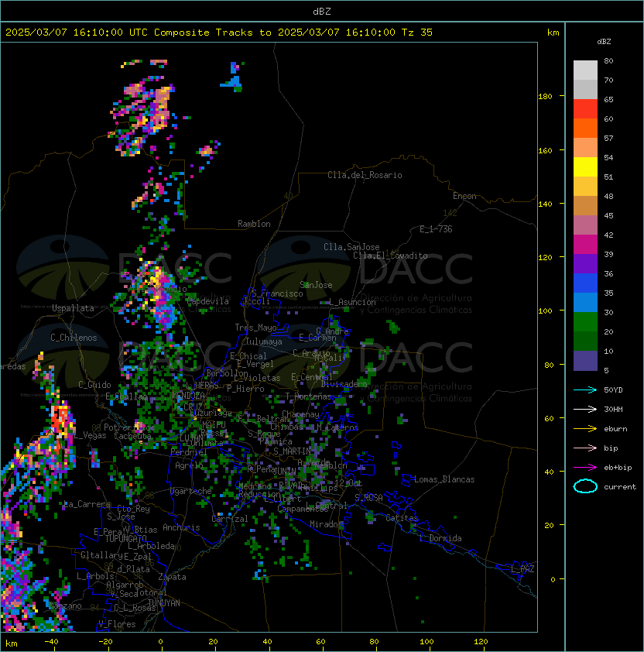This screenshot has width=644, height=652.
Task: Click the 'Divisadero' map label
Action: click(344, 384)
